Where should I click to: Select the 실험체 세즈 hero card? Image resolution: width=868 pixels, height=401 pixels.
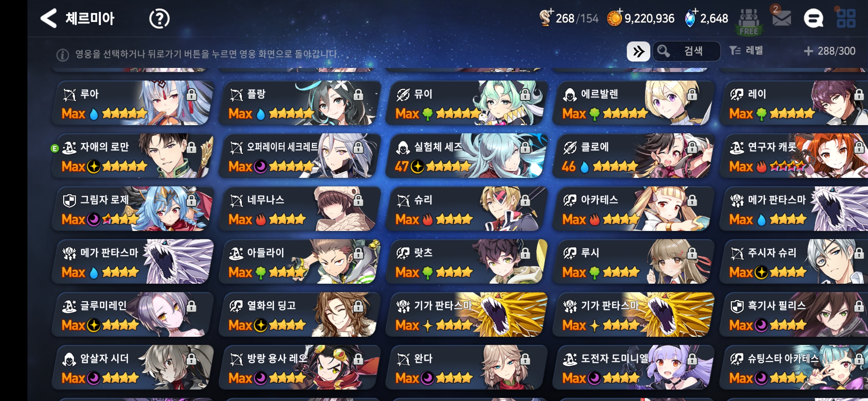(x=466, y=156)
